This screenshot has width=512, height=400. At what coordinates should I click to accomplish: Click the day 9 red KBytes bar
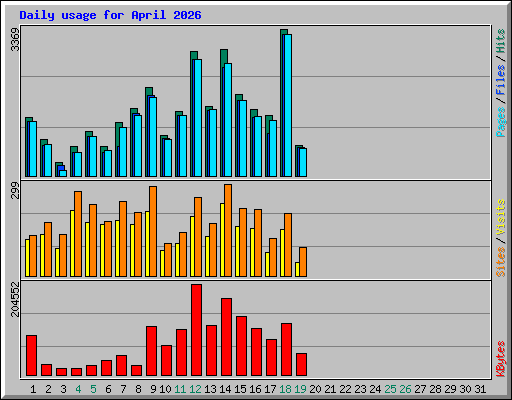click(151, 351)
